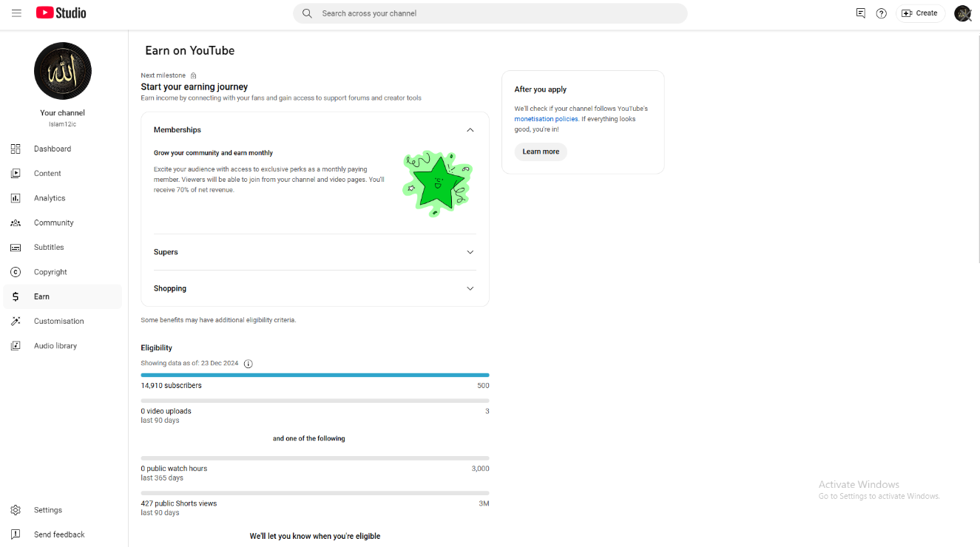The image size is (980, 547).
Task: Click the Create button
Action: [920, 13]
